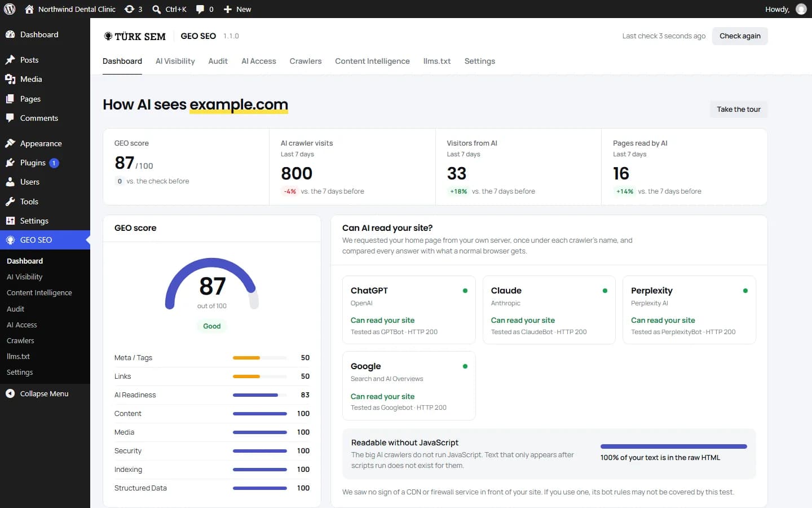Click the GEO SEO sun icon in the sidebar
Viewport: 812px width, 508px height.
click(10, 240)
